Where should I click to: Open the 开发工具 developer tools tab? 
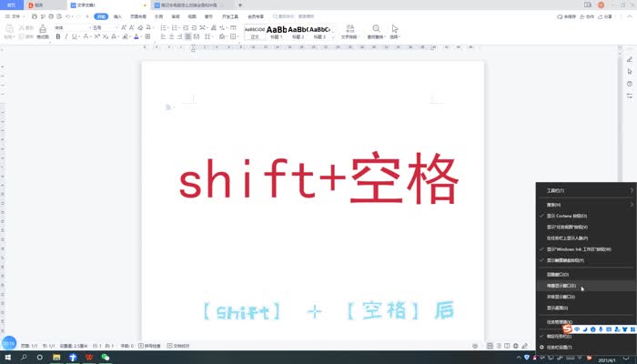coord(230,16)
